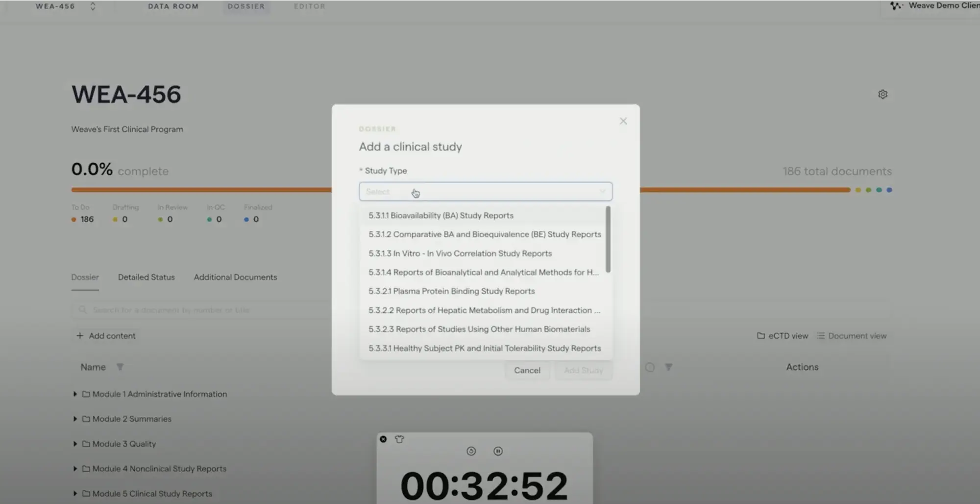Click the shirt icon on timer widget

pyautogui.click(x=399, y=439)
